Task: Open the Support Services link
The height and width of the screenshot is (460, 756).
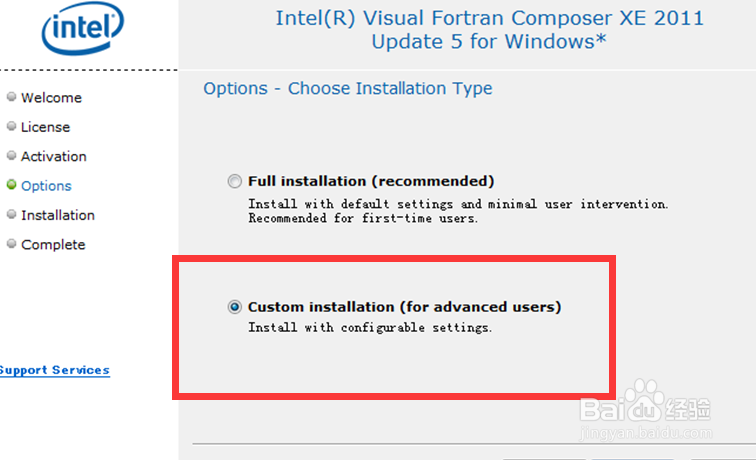Action: 54,370
